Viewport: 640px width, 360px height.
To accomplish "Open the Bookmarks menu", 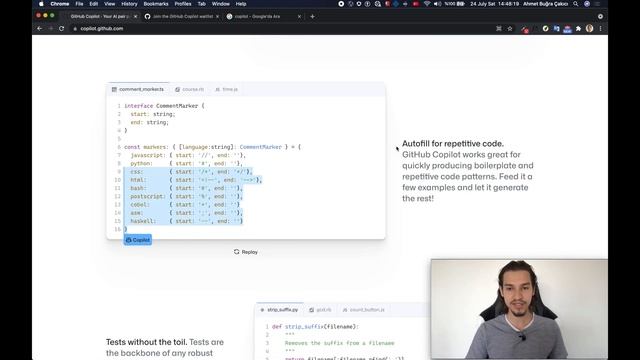I will point(156,4).
